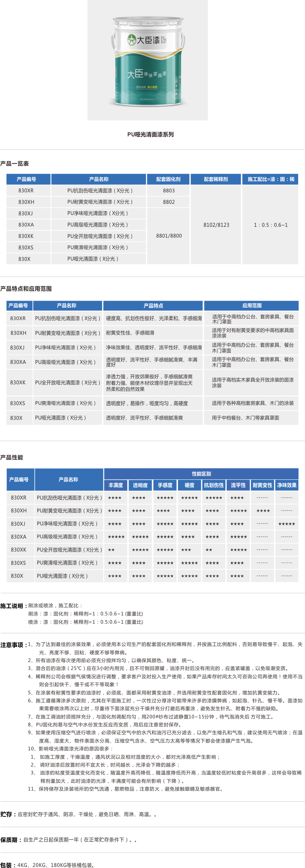The width and height of the screenshot is (305, 868).
Task: Click the 耐黄变性 performance column header
Action: point(262,485)
